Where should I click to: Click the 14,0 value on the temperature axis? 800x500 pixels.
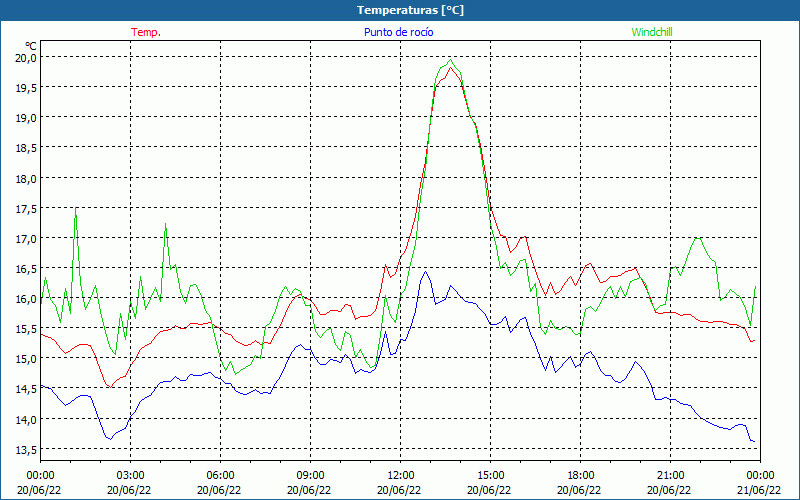coord(26,420)
